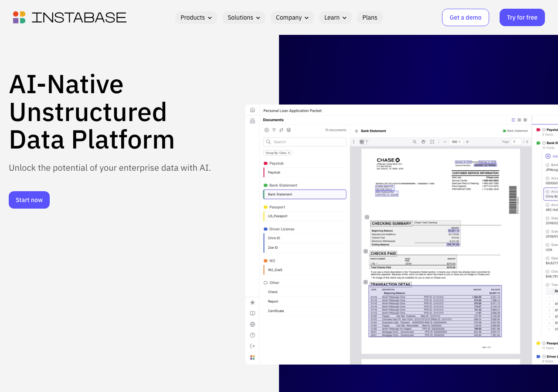The height and width of the screenshot is (392, 558).
Task: Expand the Company dropdown menu
Action: click(x=292, y=17)
